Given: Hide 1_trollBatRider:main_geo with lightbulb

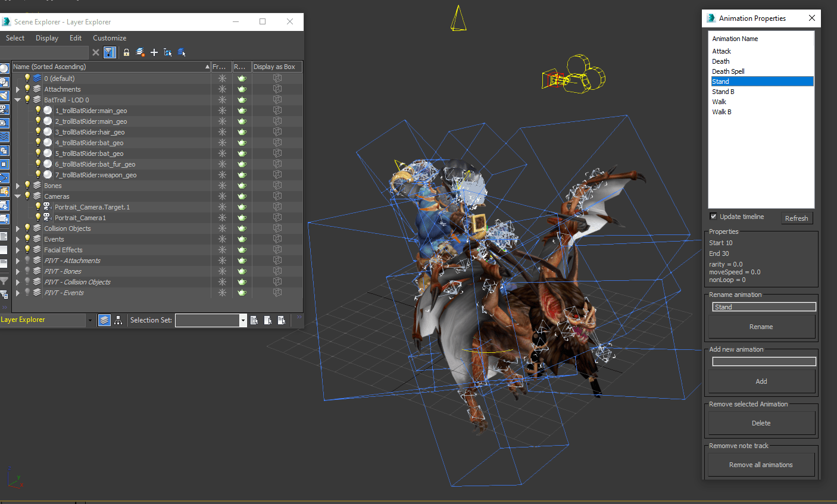Looking at the screenshot, I should tap(38, 110).
